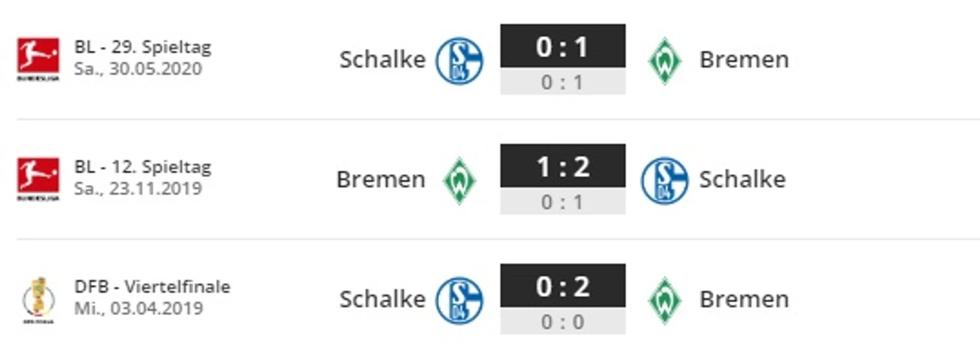Click Schalke crest in Viertelfinale row
This screenshot has width=980, height=354.
click(x=459, y=300)
